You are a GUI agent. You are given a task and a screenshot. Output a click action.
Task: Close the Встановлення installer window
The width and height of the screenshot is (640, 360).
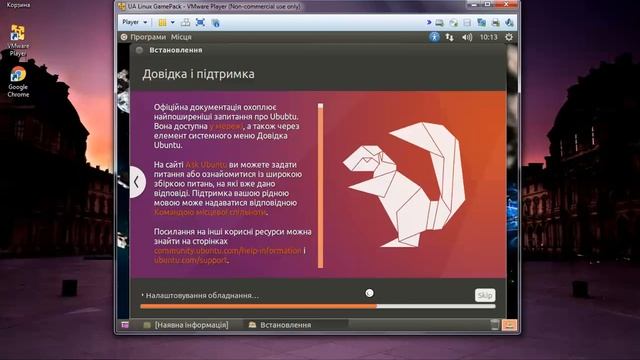(x=140, y=50)
